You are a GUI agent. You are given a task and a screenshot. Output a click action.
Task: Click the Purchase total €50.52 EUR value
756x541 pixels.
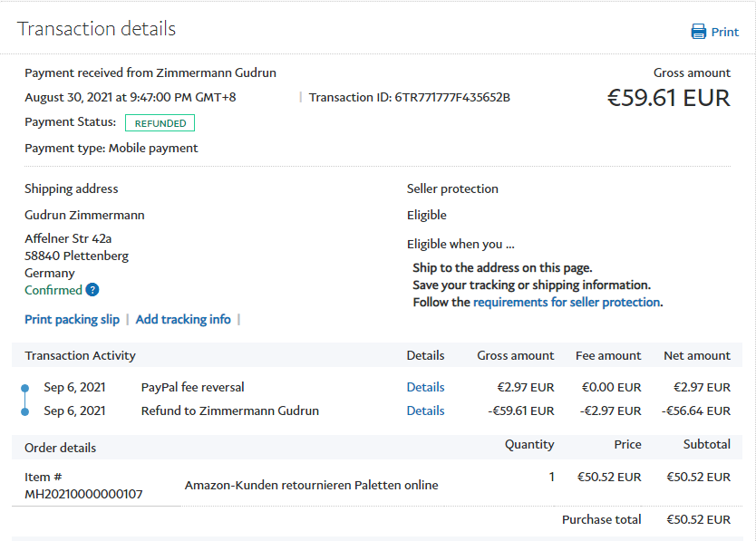698,519
